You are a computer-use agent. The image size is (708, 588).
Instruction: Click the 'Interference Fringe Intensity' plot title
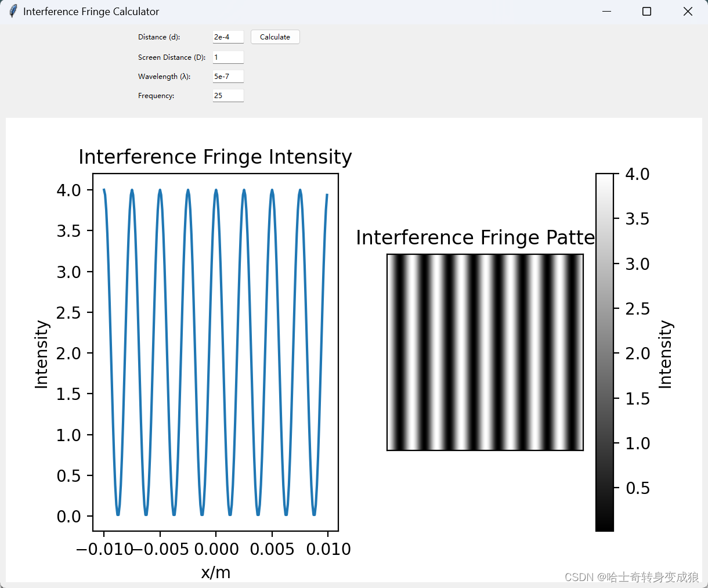click(x=215, y=157)
